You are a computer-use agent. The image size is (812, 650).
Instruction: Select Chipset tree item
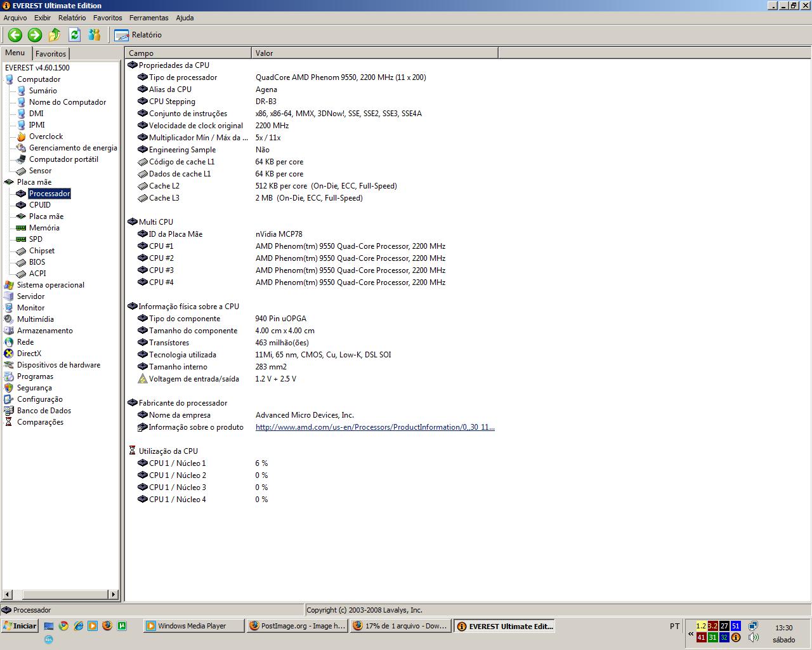click(x=42, y=251)
